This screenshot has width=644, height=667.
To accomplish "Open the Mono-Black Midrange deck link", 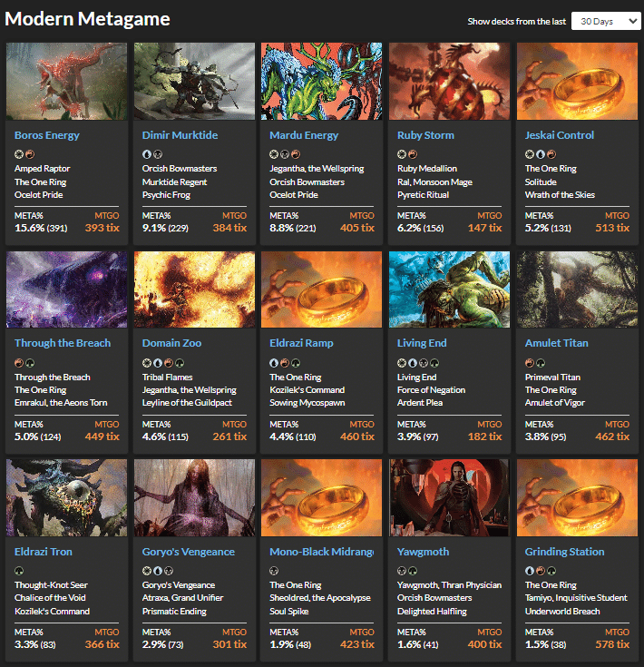I will (321, 552).
